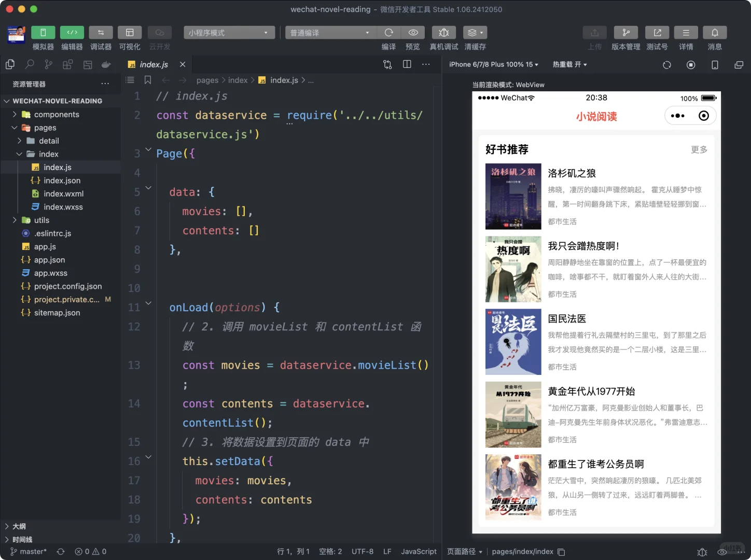Click the simulator phone device icon

(715, 65)
